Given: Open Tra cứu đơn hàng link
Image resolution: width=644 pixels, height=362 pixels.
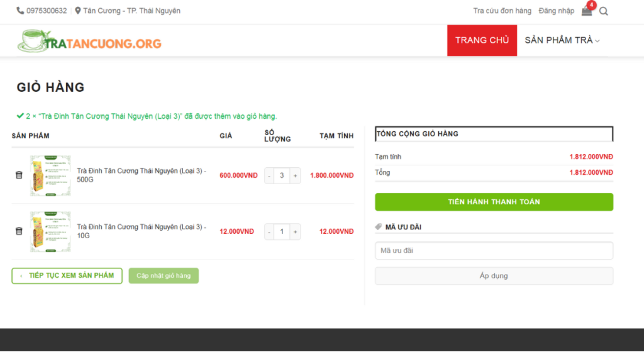Looking at the screenshot, I should click(x=502, y=11).
